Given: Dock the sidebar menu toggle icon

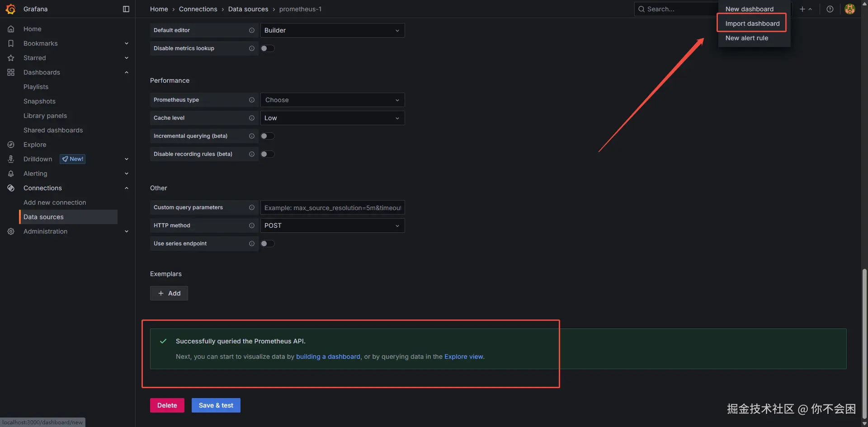Looking at the screenshot, I should pos(126,9).
